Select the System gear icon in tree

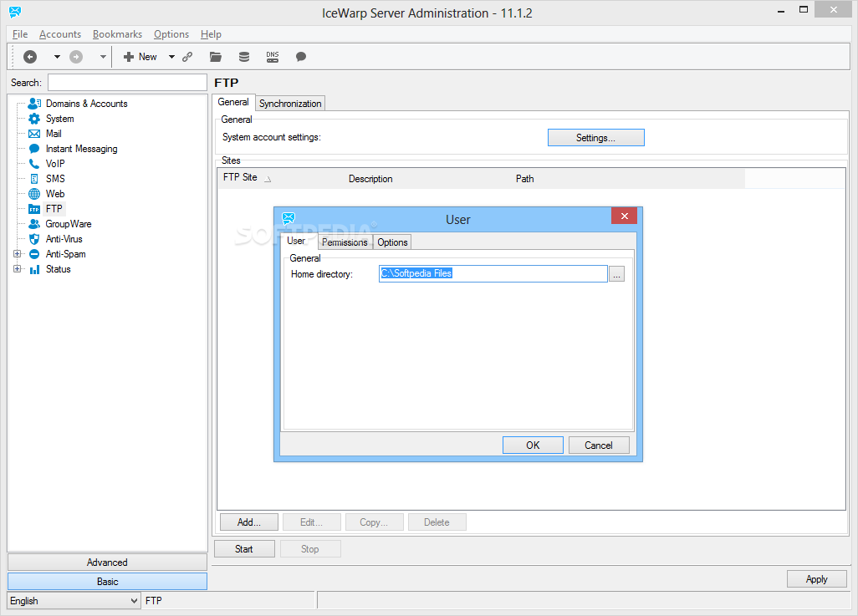pos(34,119)
